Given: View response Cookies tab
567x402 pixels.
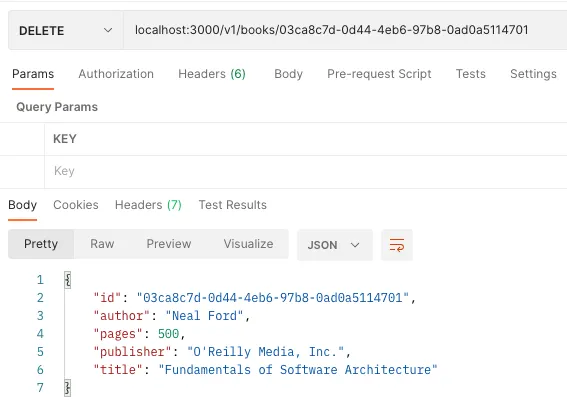Looking at the screenshot, I should (76, 205).
